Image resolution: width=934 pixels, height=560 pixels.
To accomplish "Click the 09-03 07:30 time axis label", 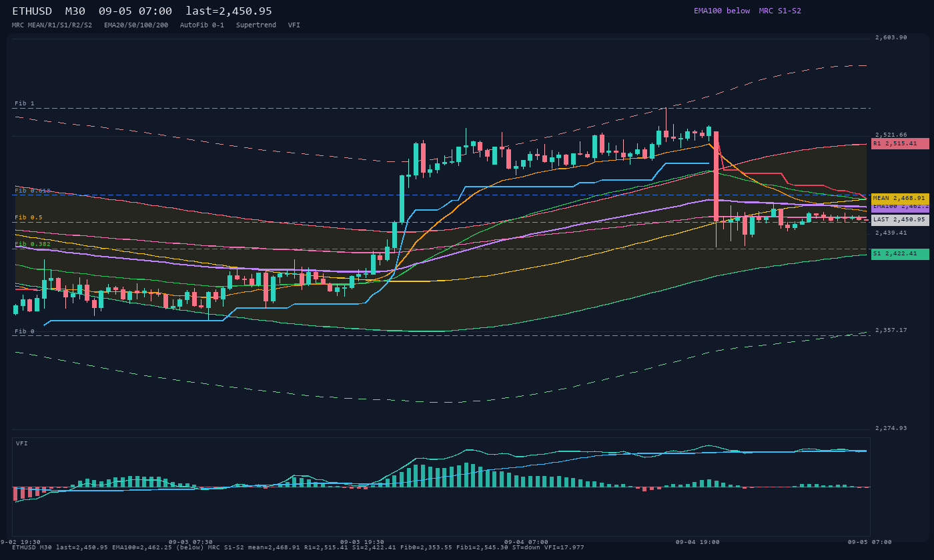I will pos(191,542).
